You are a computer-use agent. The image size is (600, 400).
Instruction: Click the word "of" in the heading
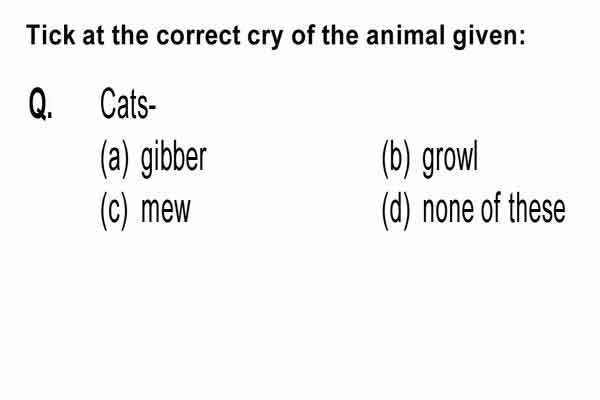303,35
